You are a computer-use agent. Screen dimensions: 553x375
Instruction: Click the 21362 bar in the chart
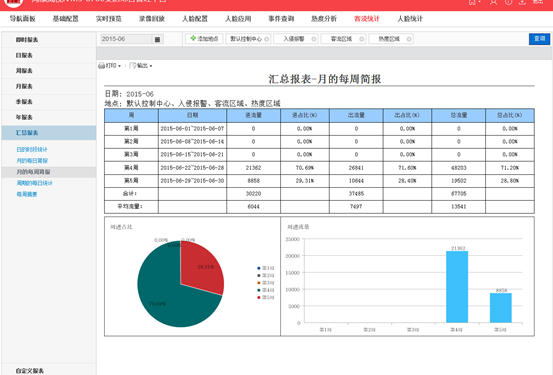tap(457, 287)
